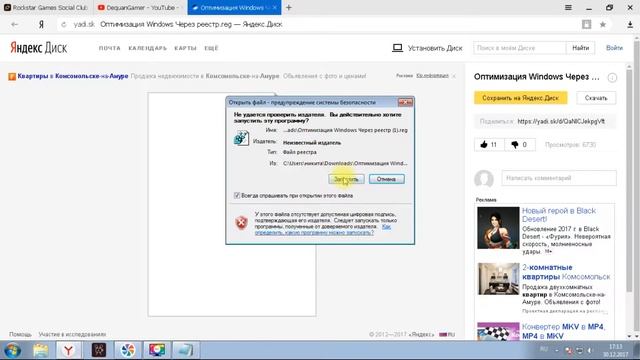640x360 pixels.
Task: Open the browser hamburger menu
Action: [568, 7]
